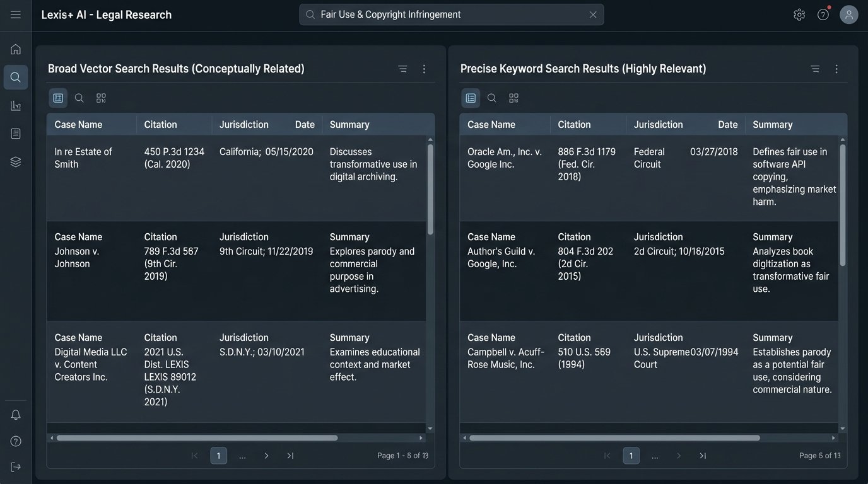Viewport: 868px width, 484px height.
Task: Collapse the sidebar with hamburger icon
Action: pos(15,16)
